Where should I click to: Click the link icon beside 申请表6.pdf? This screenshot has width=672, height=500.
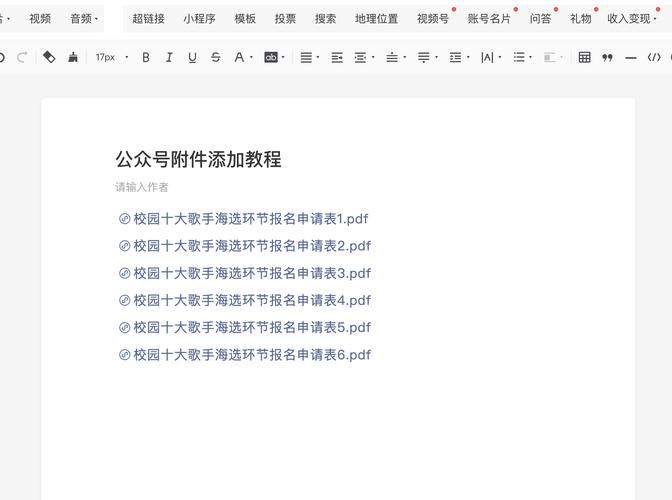(x=124, y=355)
